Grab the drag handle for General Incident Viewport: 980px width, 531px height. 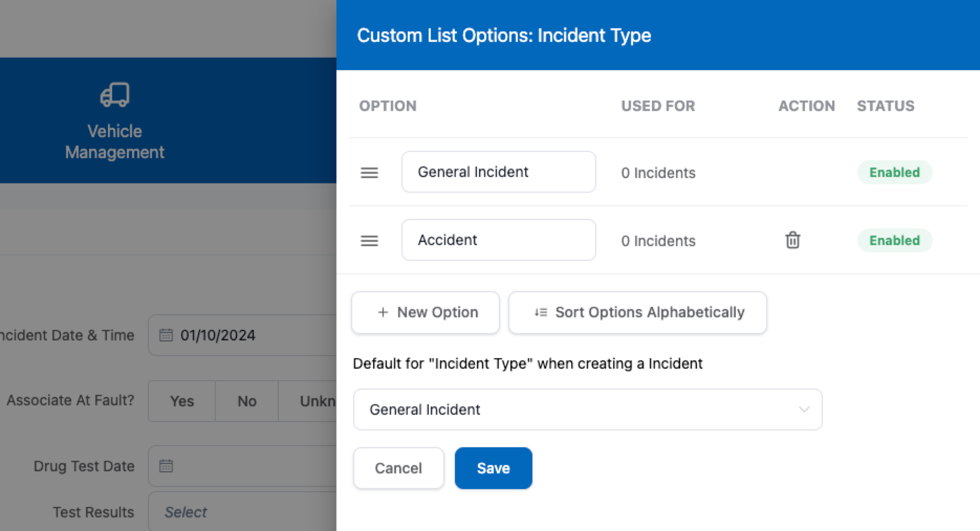369,173
